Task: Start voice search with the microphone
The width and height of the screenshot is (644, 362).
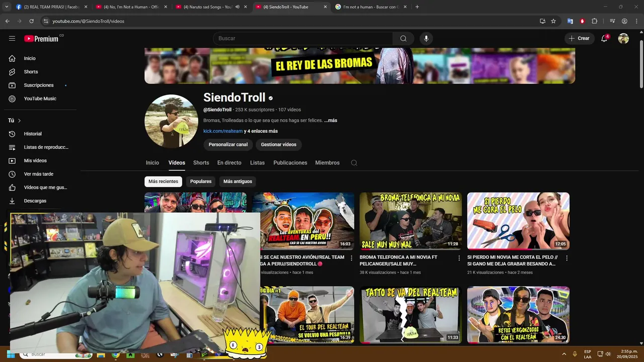Action: tap(426, 38)
